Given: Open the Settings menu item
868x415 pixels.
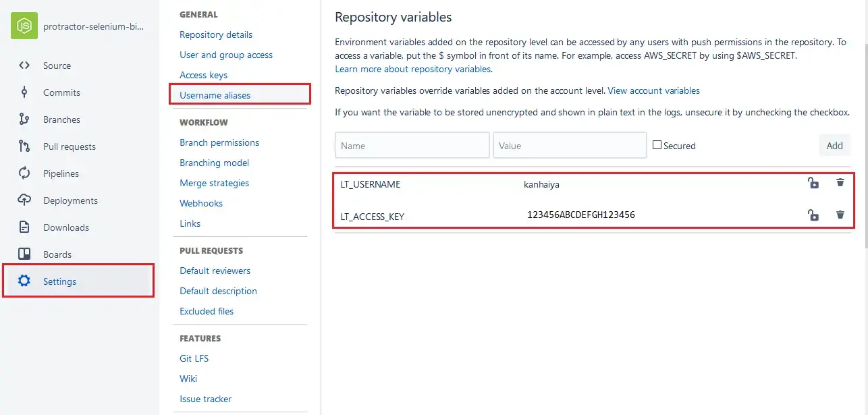Looking at the screenshot, I should 59,281.
